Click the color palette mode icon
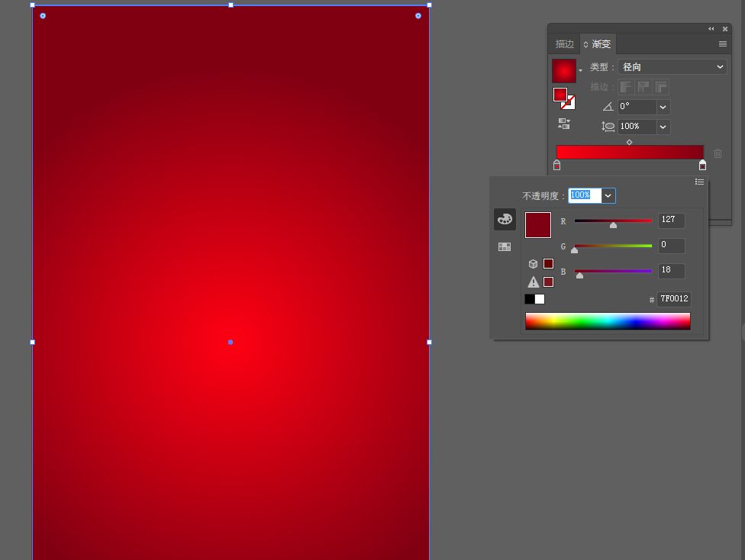The image size is (745, 560). click(505, 220)
